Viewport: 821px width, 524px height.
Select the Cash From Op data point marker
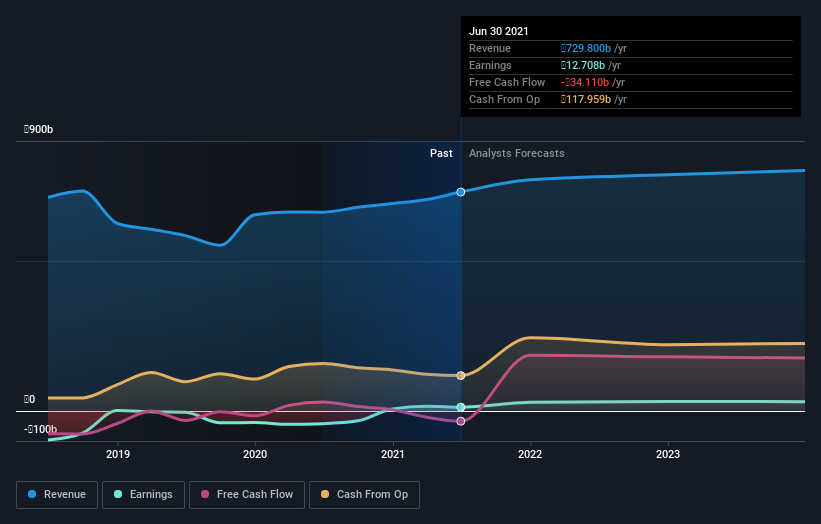point(461,375)
